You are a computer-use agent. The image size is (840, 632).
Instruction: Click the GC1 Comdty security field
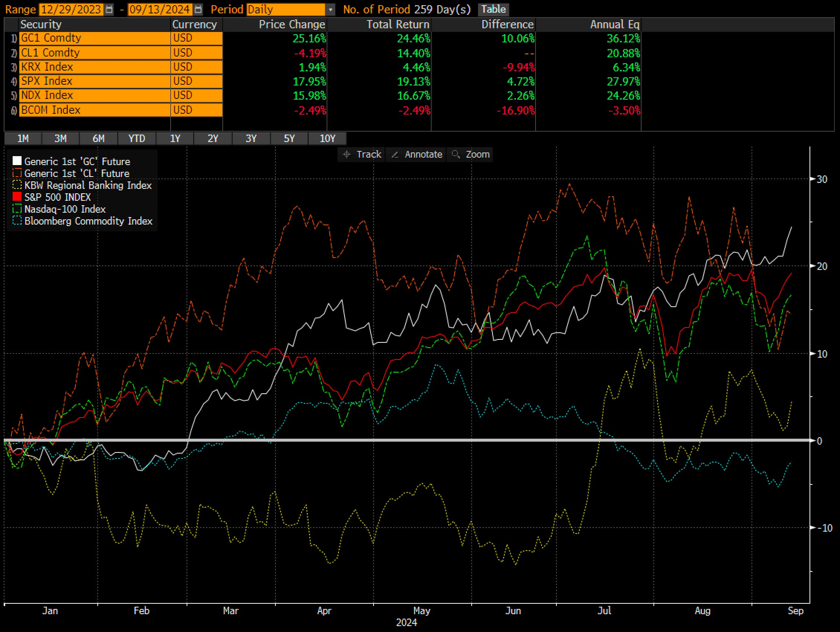point(94,38)
